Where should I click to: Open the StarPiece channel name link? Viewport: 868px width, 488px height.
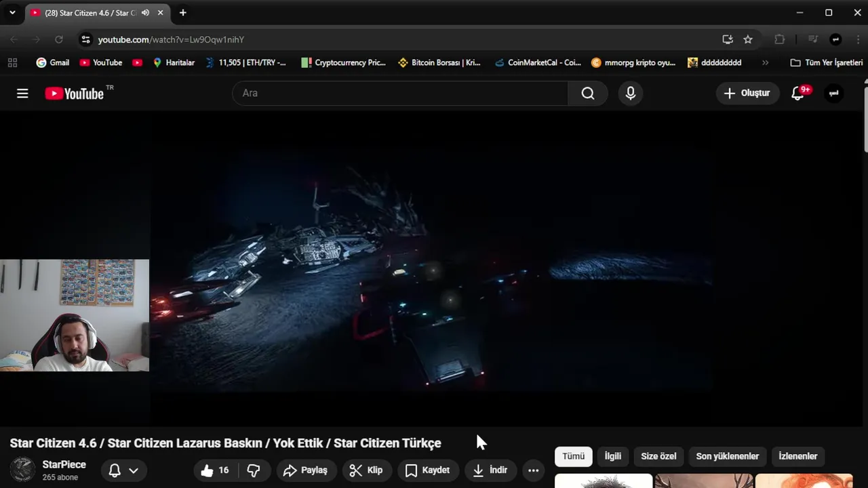[64, 464]
